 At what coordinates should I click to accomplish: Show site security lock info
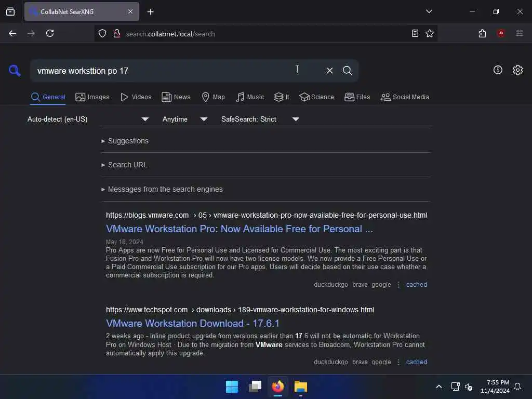coord(117,34)
